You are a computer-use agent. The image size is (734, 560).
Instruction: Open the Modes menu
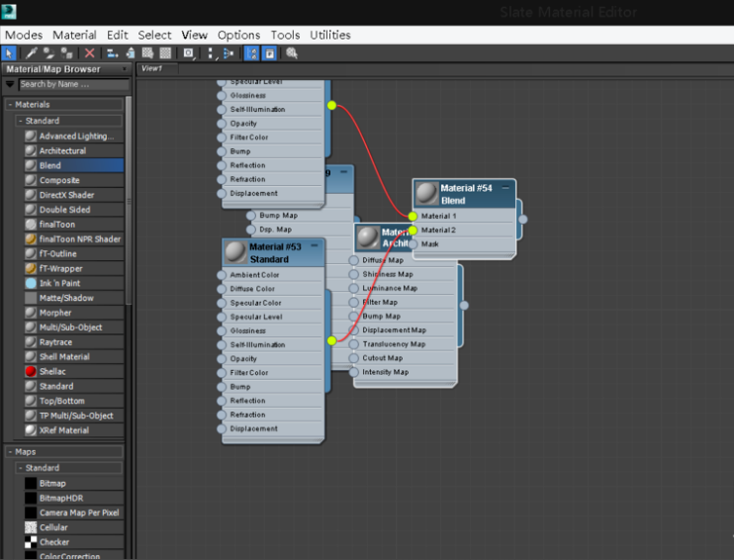(24, 35)
